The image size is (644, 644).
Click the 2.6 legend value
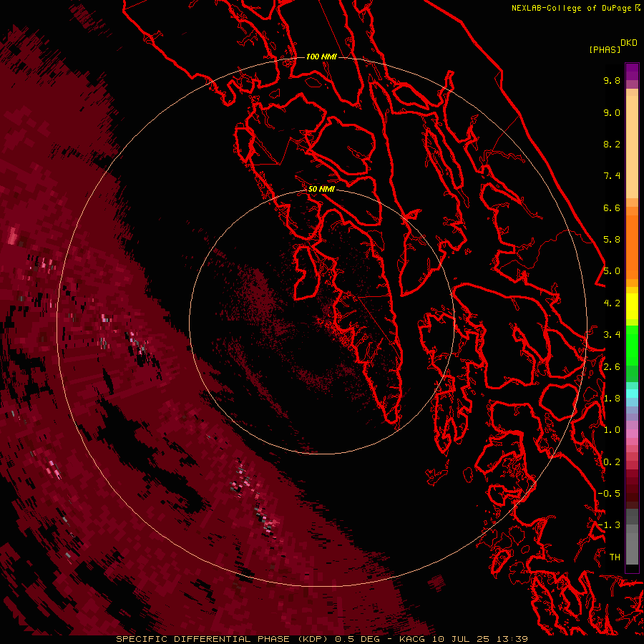(x=612, y=367)
